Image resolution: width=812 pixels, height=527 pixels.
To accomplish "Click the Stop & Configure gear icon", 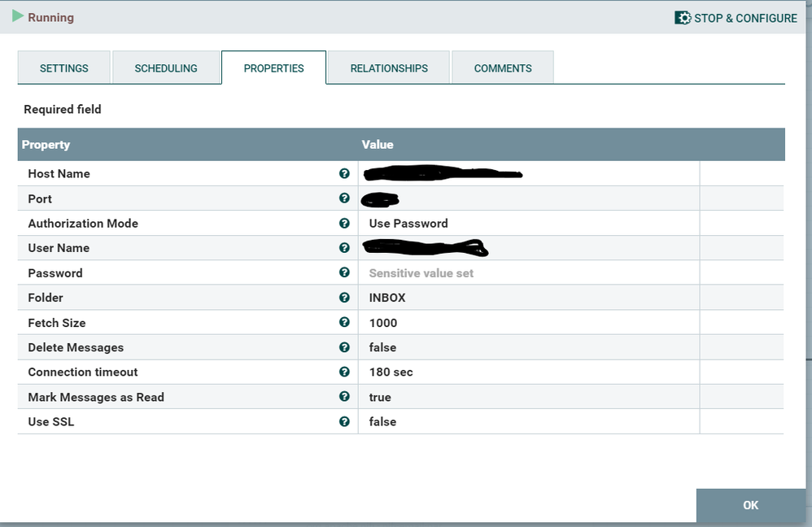I will click(683, 18).
